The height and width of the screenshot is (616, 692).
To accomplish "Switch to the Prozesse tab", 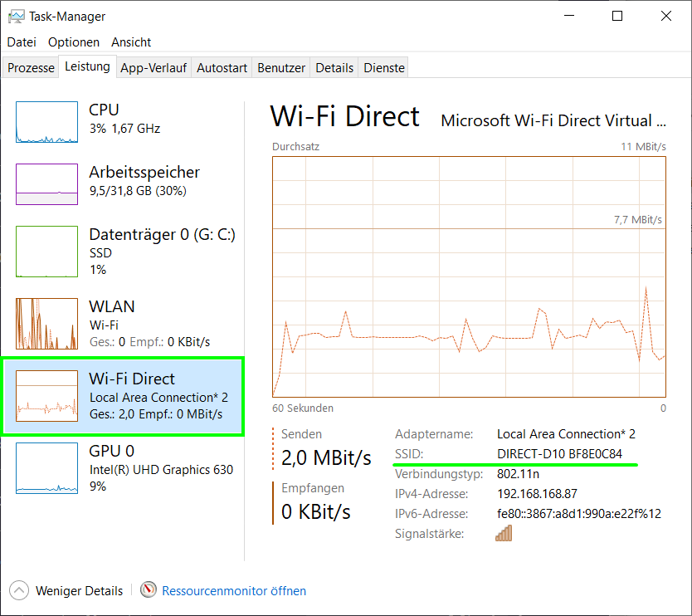I will click(31, 67).
